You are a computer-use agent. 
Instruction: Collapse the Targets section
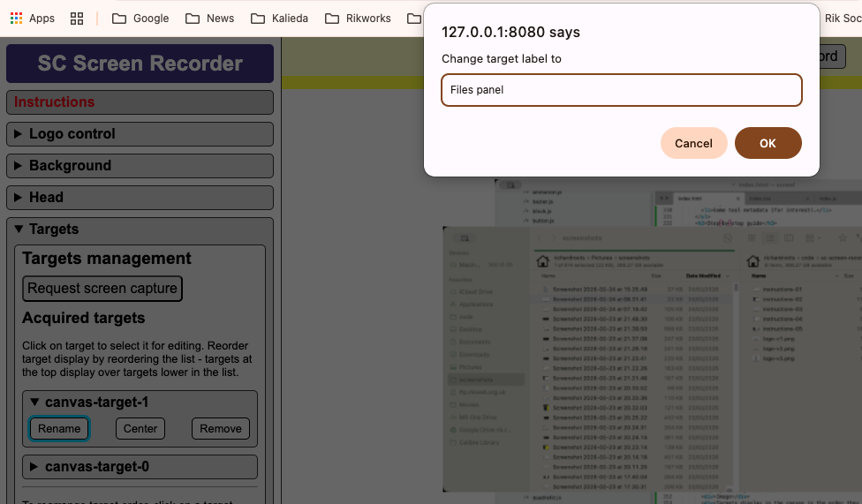point(140,229)
